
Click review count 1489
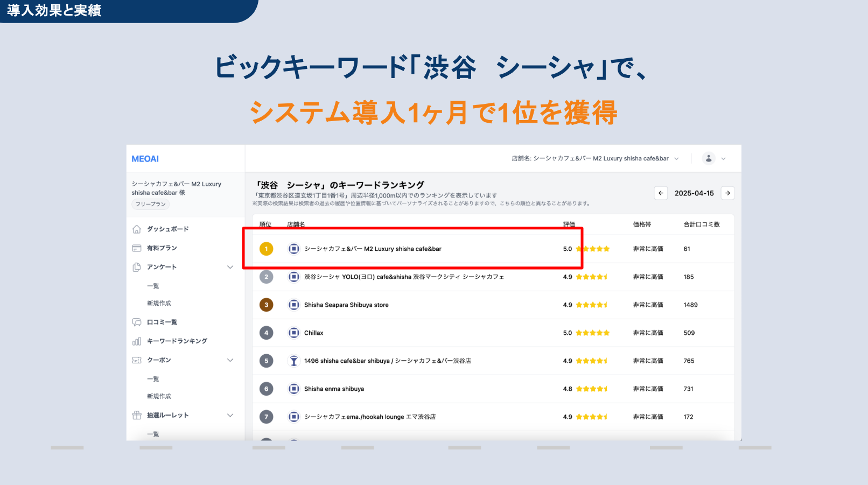690,305
